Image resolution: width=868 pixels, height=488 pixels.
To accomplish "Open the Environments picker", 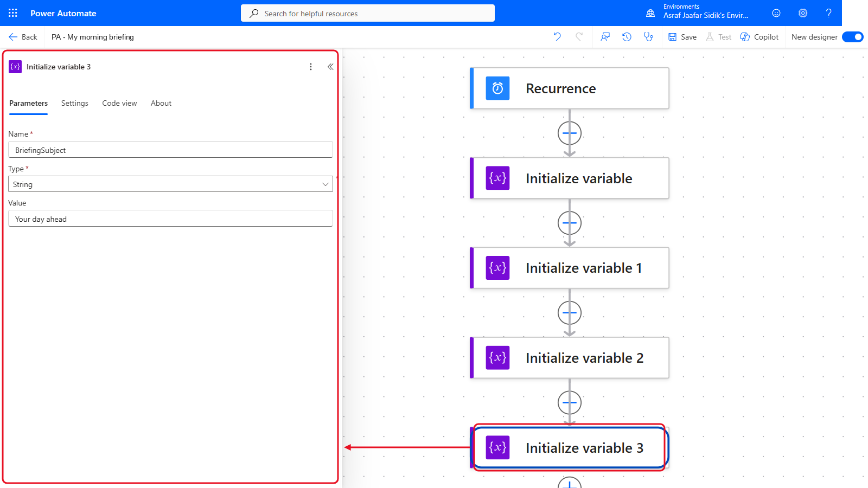I will tap(698, 11).
